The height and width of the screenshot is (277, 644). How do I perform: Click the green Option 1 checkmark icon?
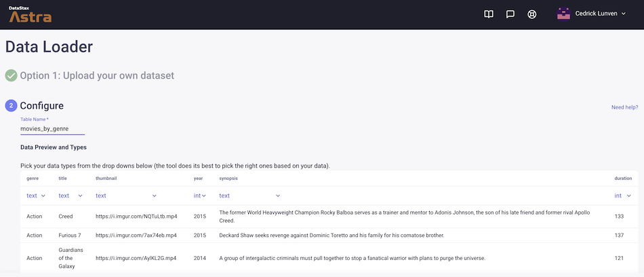(12, 75)
